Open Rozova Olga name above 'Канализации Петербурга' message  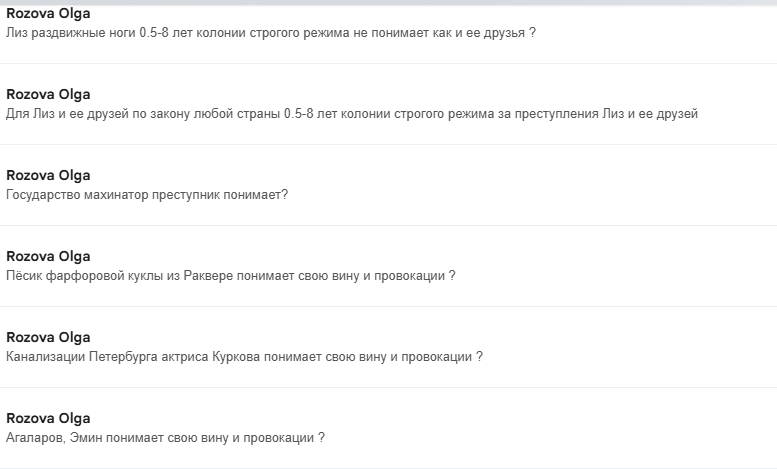[x=48, y=337]
